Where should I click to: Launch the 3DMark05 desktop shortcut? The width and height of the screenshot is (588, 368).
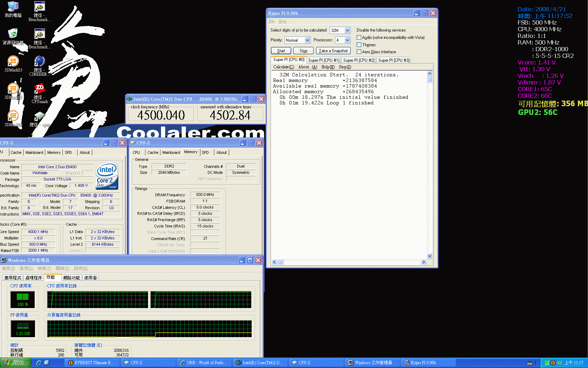(x=13, y=91)
